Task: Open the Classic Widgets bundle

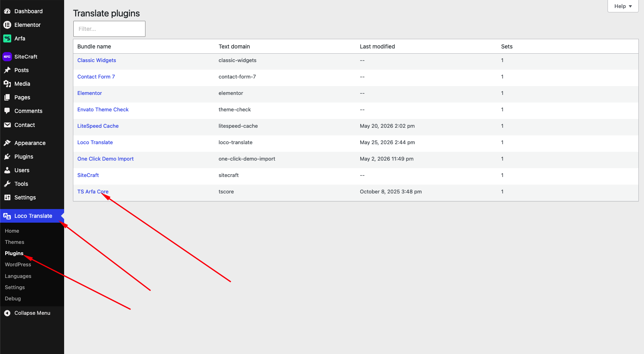Action: click(97, 60)
